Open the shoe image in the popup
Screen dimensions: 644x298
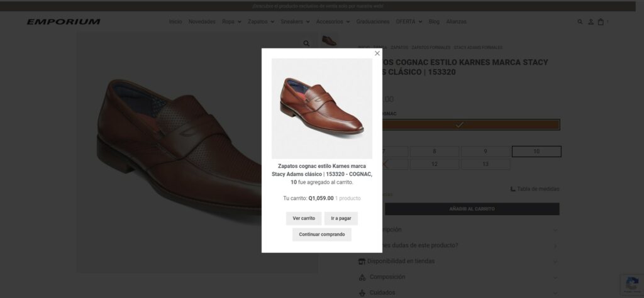coord(322,108)
